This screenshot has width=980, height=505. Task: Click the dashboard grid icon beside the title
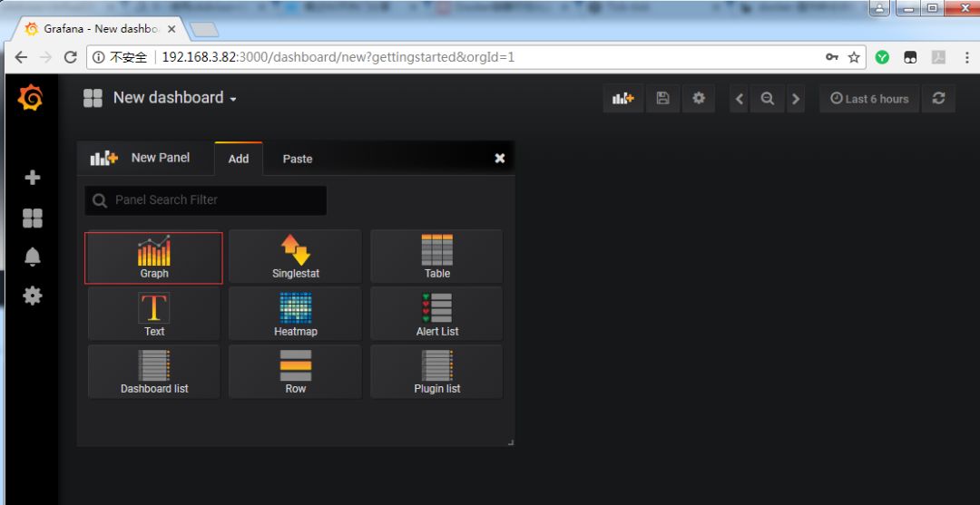(93, 98)
